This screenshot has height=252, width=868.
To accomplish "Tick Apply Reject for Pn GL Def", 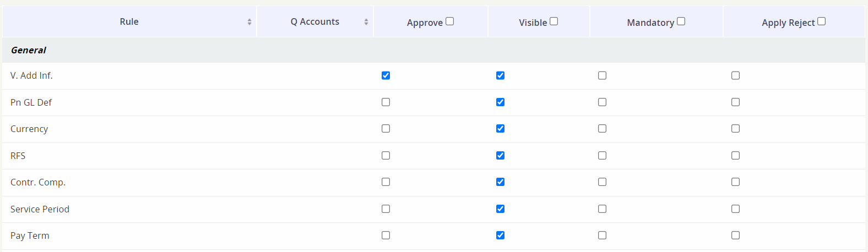I will (x=735, y=102).
